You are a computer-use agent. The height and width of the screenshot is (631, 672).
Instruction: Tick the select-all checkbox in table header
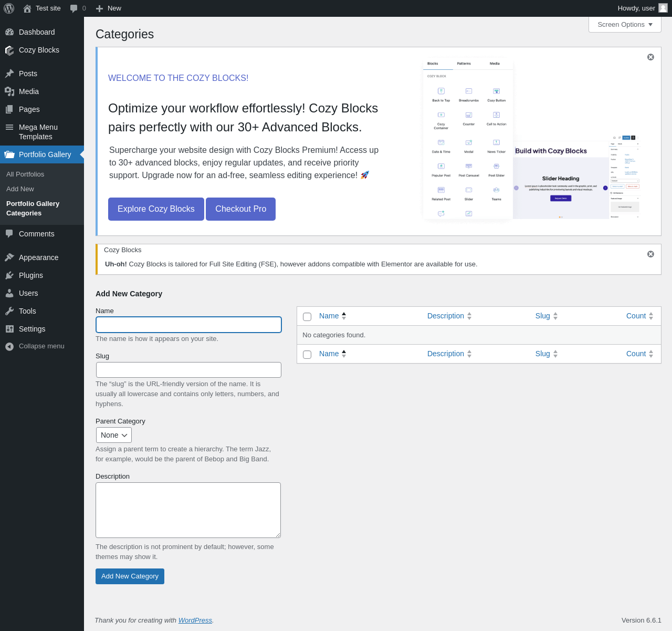point(307,317)
